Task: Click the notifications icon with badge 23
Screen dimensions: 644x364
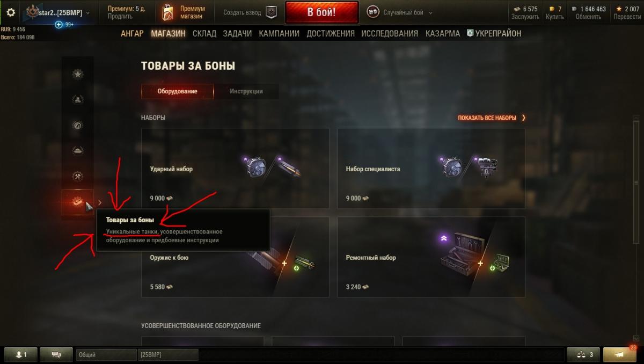Action: (620, 354)
